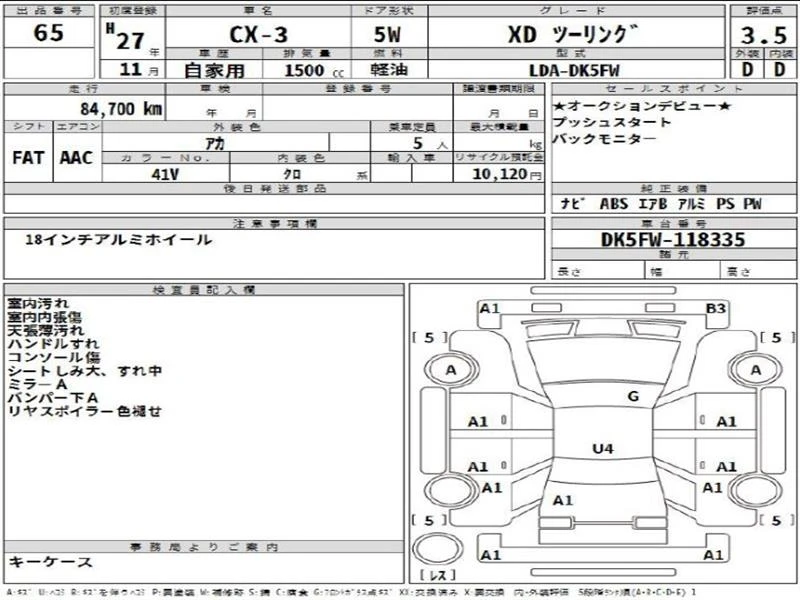Click the model code LDA-DK5FW
800x600 pixels.
point(574,70)
